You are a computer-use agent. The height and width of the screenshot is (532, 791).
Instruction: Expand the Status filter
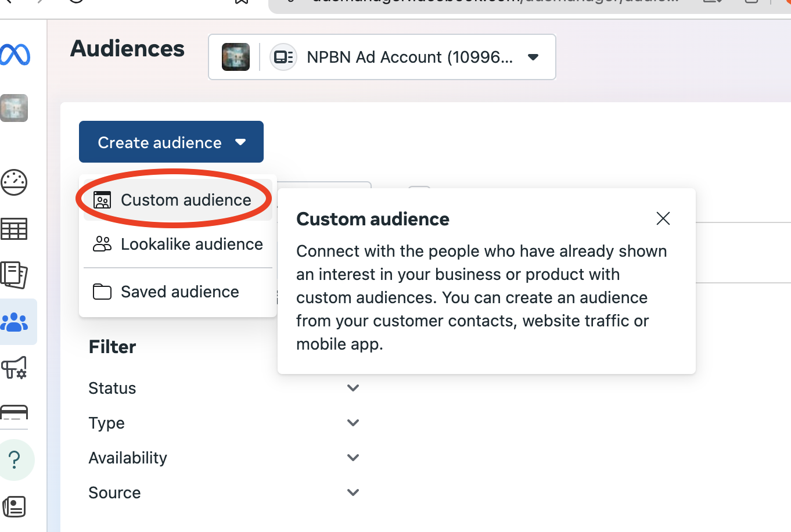(x=353, y=388)
